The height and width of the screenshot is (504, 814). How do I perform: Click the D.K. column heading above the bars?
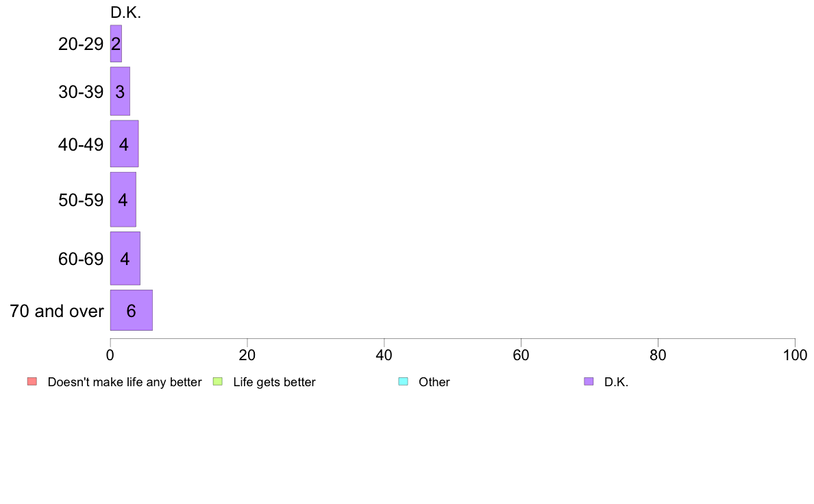(125, 12)
